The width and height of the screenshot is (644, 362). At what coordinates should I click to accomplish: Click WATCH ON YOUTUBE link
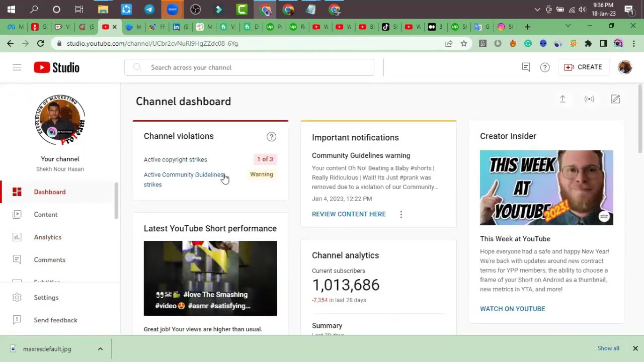pos(512,309)
